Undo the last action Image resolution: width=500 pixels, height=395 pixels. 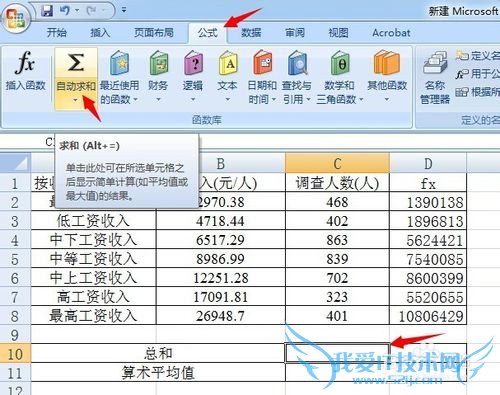point(65,10)
